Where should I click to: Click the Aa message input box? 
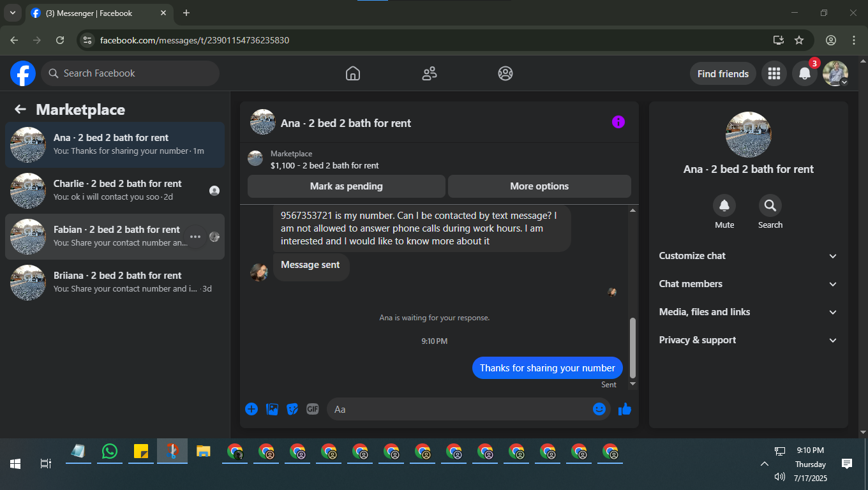click(468, 409)
